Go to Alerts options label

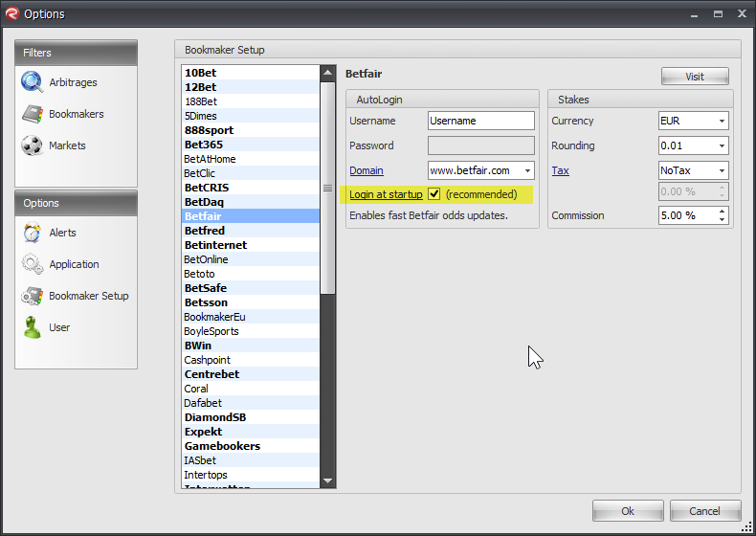click(62, 233)
